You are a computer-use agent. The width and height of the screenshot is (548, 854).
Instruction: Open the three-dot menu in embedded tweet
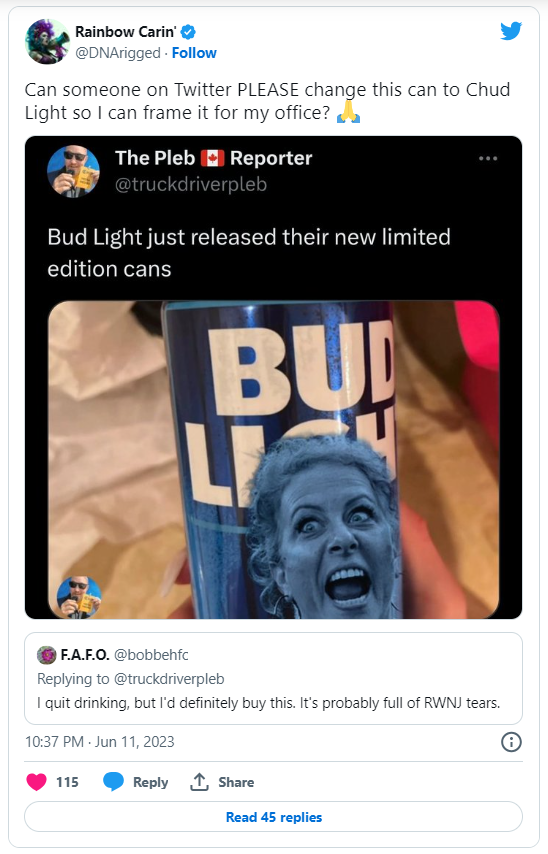[x=488, y=158]
